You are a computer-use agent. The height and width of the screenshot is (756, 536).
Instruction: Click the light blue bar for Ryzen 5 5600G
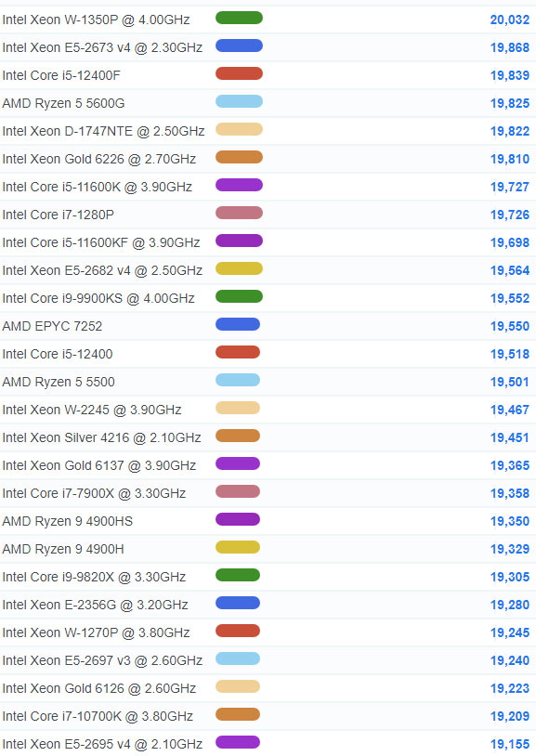click(239, 102)
